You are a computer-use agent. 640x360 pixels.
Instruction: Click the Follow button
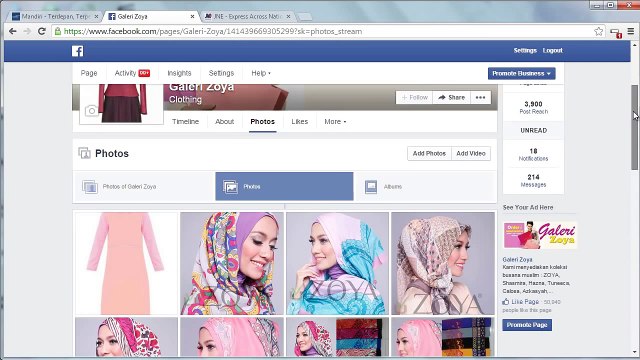(414, 98)
